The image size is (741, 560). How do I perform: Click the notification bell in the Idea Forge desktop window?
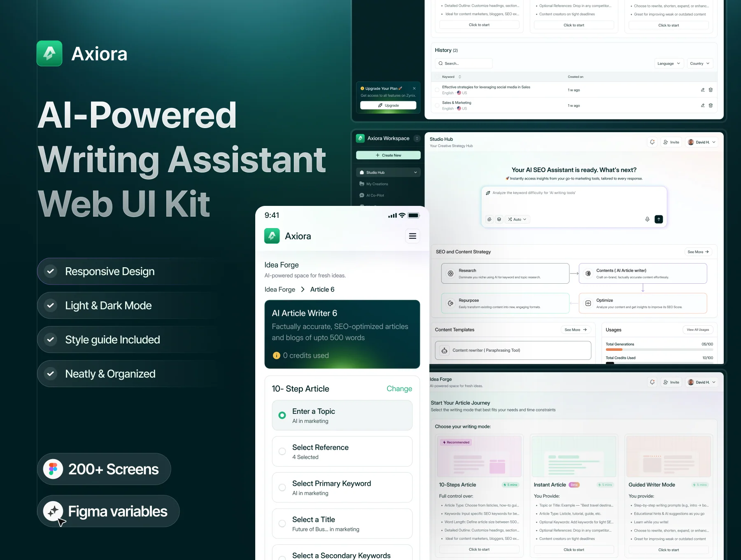pos(652,382)
